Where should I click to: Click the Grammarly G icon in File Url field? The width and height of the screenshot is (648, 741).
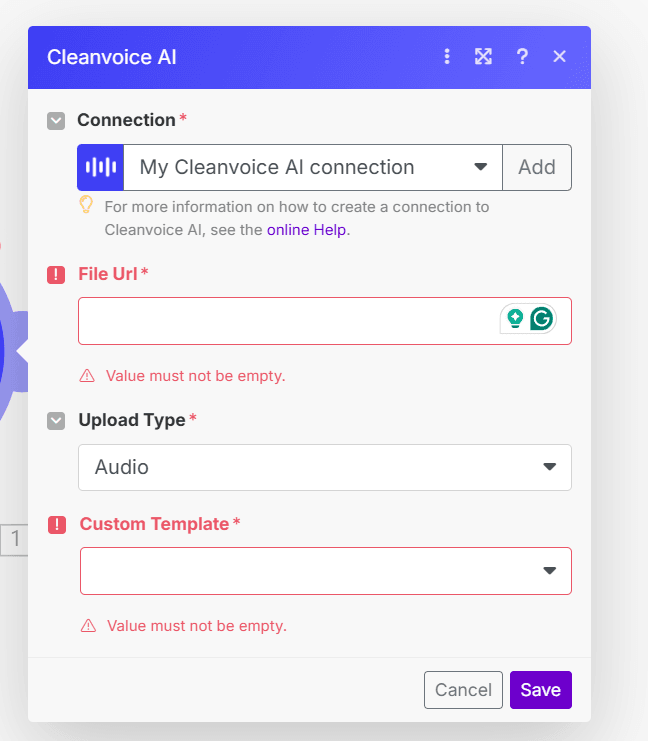[542, 319]
